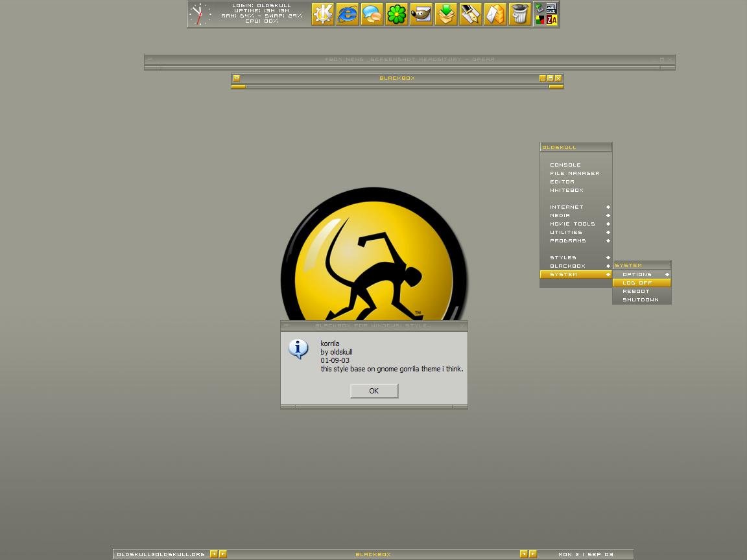Expand the Styles submenu
Screen dimensions: 747x560
coord(576,257)
